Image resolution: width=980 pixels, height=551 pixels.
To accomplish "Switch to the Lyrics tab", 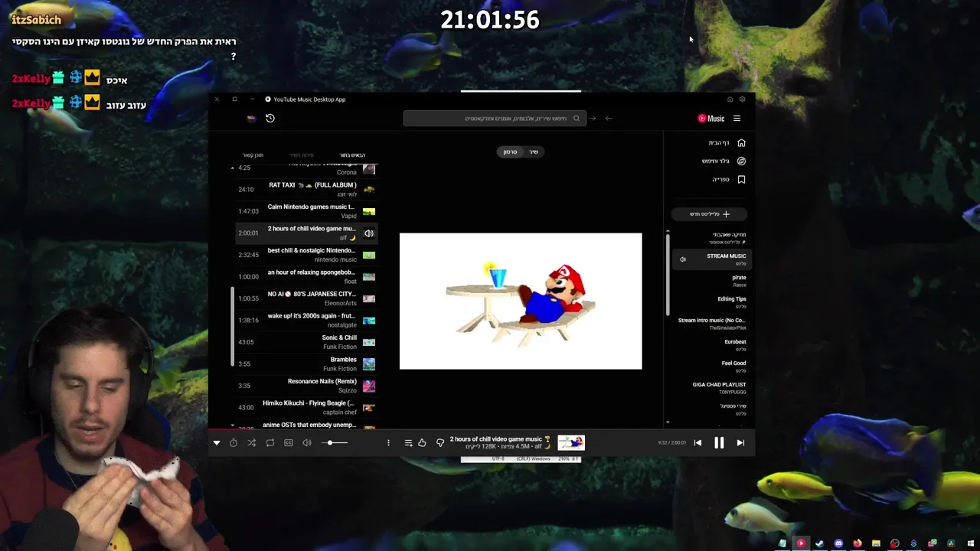I will 302,155.
